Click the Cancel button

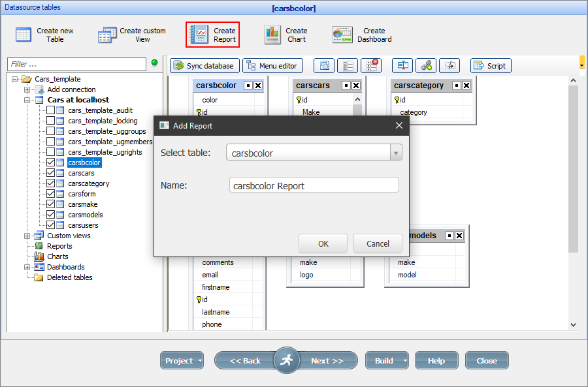(378, 243)
